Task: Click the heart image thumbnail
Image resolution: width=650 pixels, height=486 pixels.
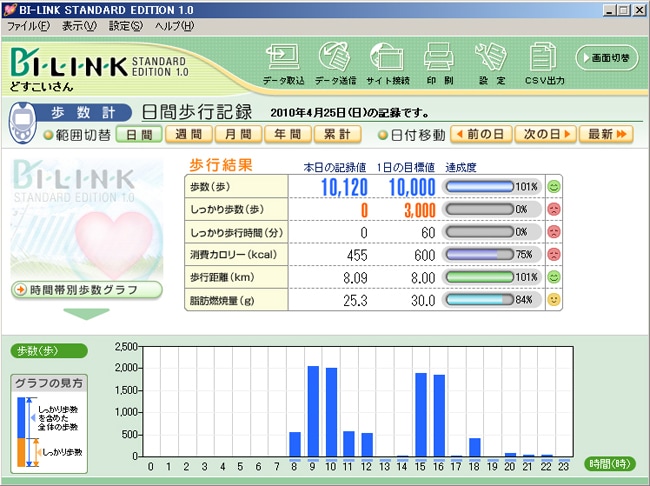Action: pyautogui.click(x=87, y=218)
